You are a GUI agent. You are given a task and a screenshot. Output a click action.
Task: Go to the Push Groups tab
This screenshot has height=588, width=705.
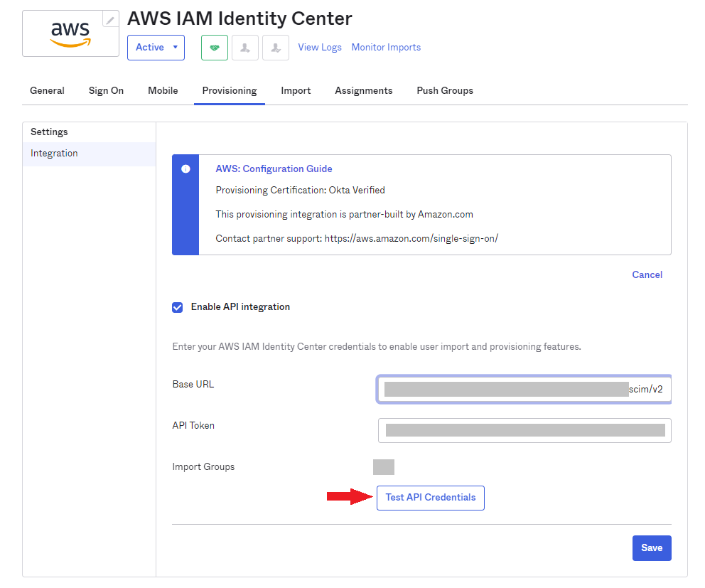point(445,91)
